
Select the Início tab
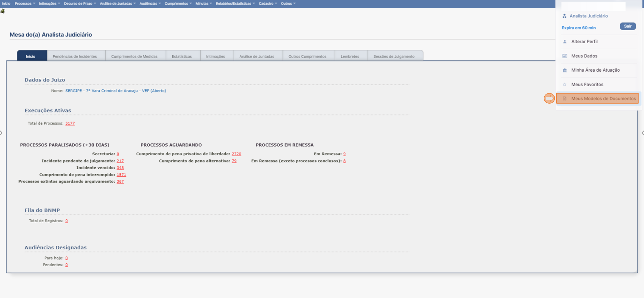tap(32, 56)
